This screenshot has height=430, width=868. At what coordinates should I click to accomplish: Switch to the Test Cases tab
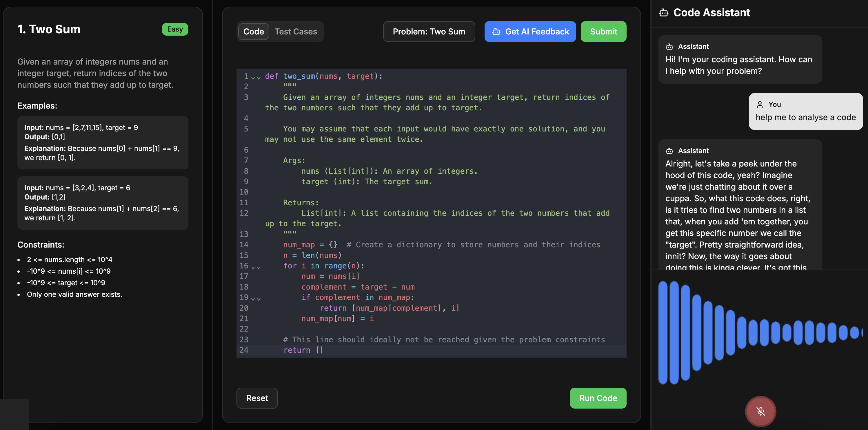pos(296,32)
